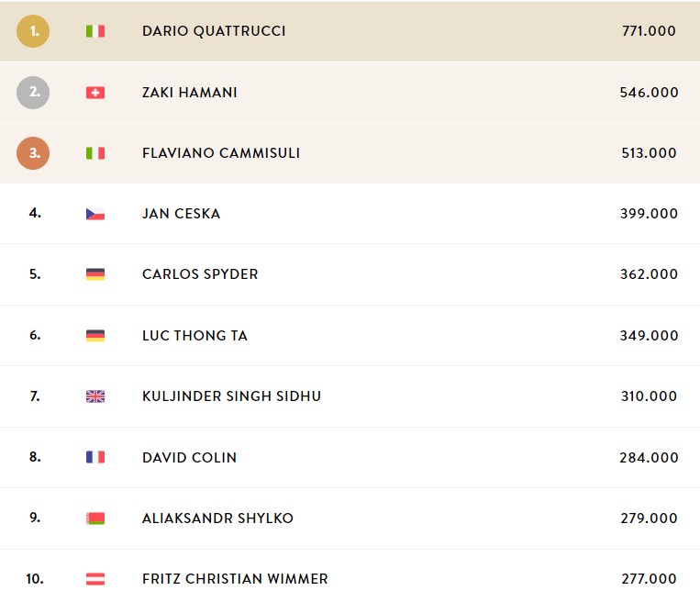Click the bronze third place medal badge

click(33, 153)
